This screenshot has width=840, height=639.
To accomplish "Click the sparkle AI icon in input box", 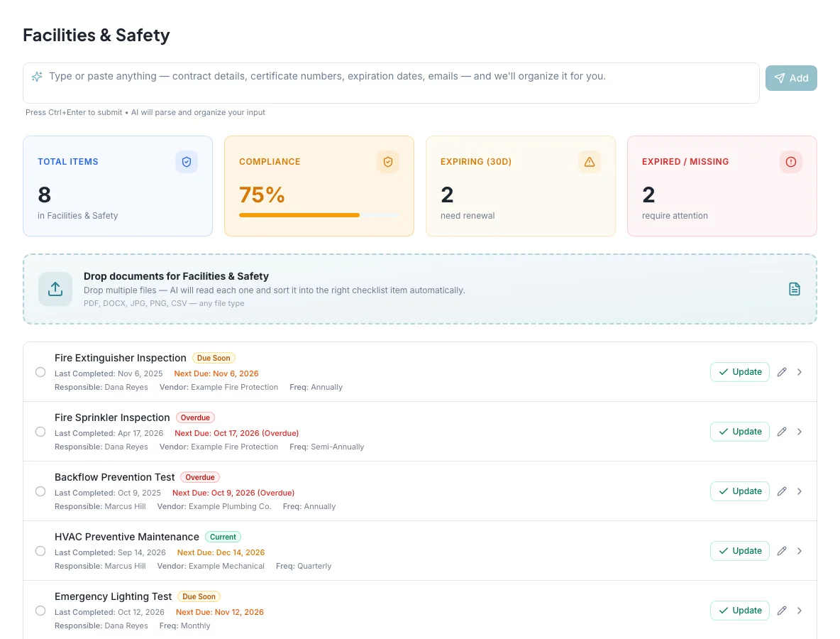I will (37, 77).
